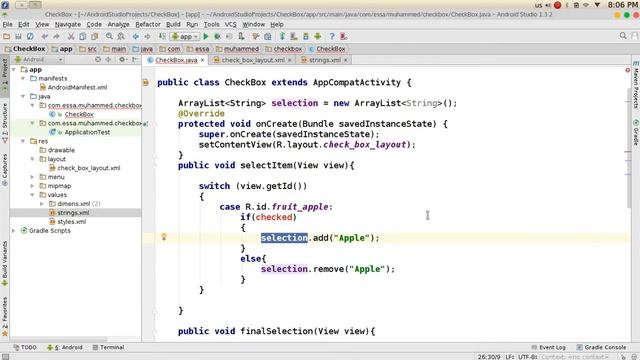Click the Save All toolbar icon
The image size is (640, 360).
[x=18, y=37]
